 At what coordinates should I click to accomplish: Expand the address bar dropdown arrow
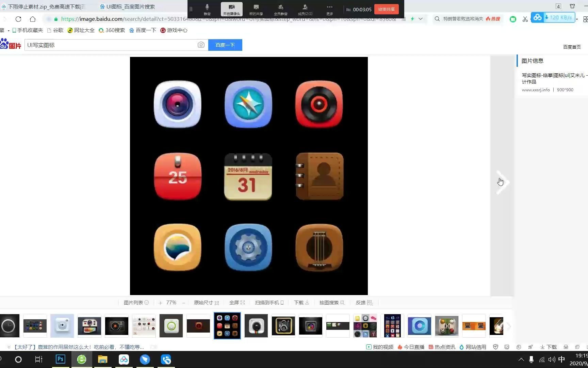click(421, 19)
